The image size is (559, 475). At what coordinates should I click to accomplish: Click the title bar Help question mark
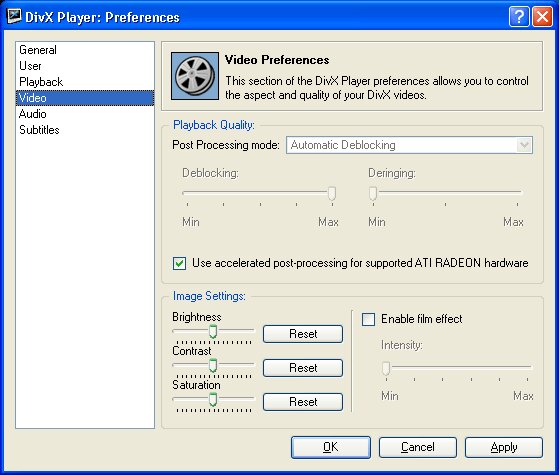pyautogui.click(x=519, y=16)
